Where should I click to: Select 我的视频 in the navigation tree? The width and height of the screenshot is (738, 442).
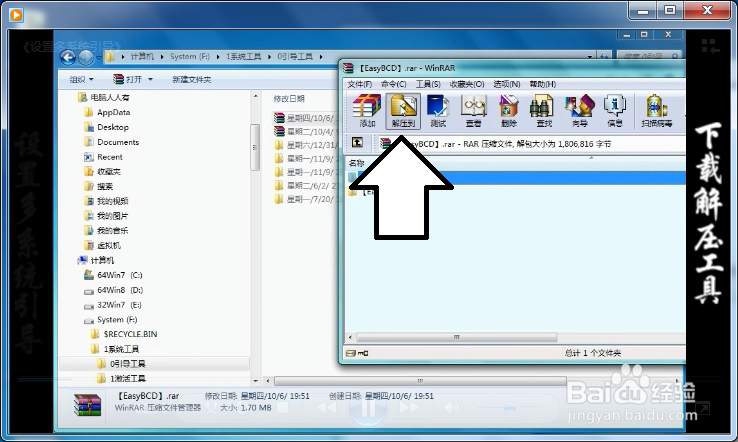112,201
